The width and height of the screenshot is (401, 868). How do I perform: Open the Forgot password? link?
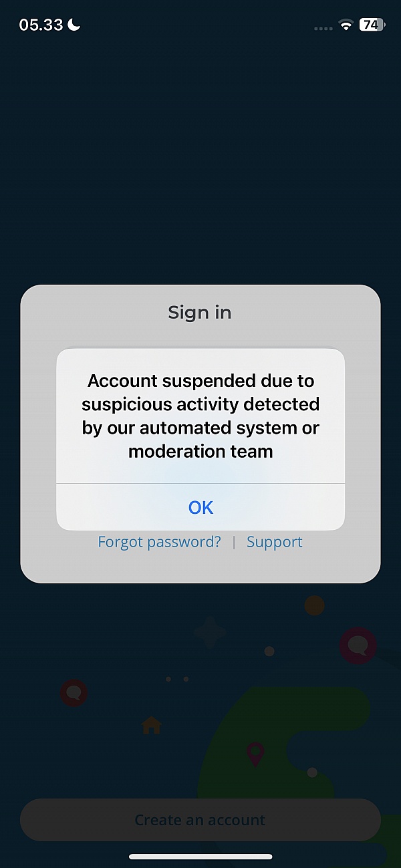pos(159,542)
